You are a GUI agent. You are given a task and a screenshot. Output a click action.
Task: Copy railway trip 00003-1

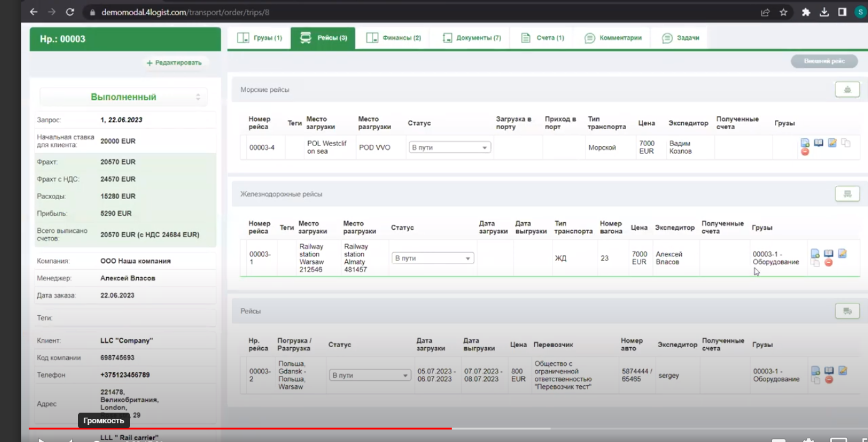click(815, 263)
